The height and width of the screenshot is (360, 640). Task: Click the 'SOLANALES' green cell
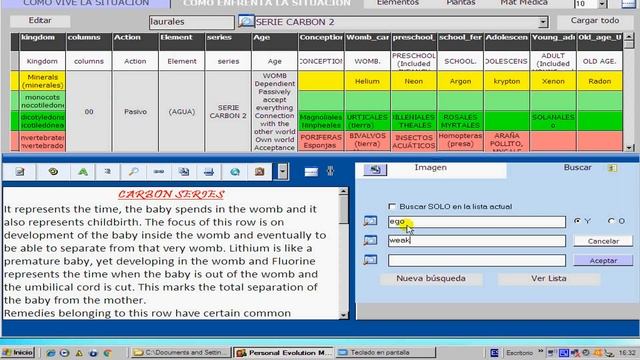(553, 121)
